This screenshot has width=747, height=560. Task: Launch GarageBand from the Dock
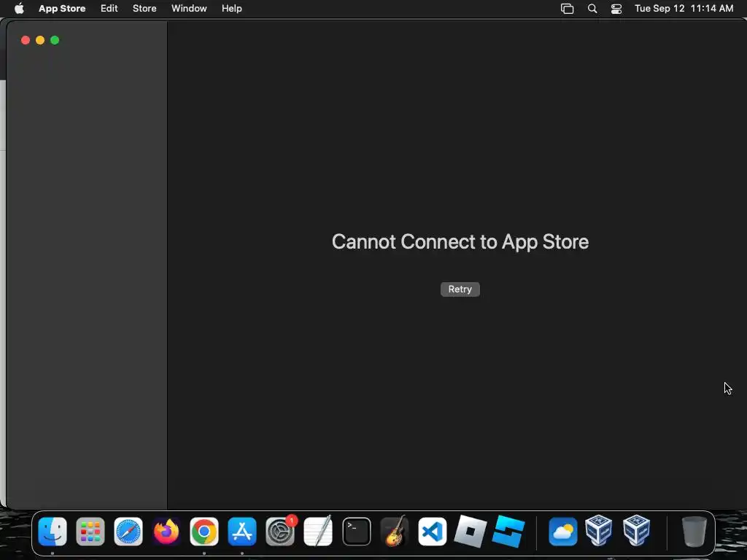pyautogui.click(x=395, y=532)
